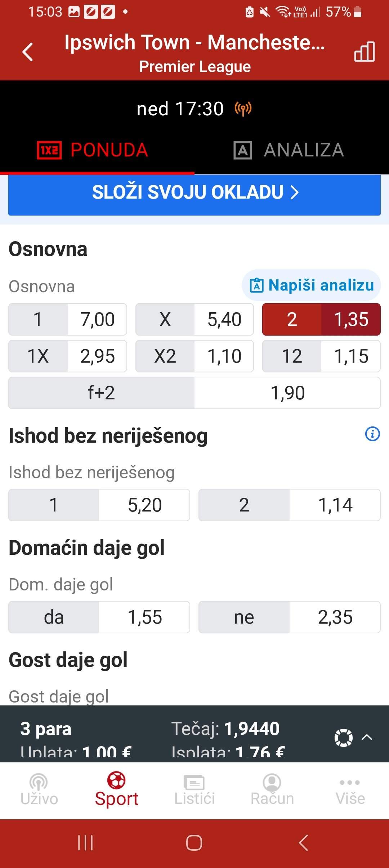Select draw X odds 5,40

pyautogui.click(x=194, y=319)
